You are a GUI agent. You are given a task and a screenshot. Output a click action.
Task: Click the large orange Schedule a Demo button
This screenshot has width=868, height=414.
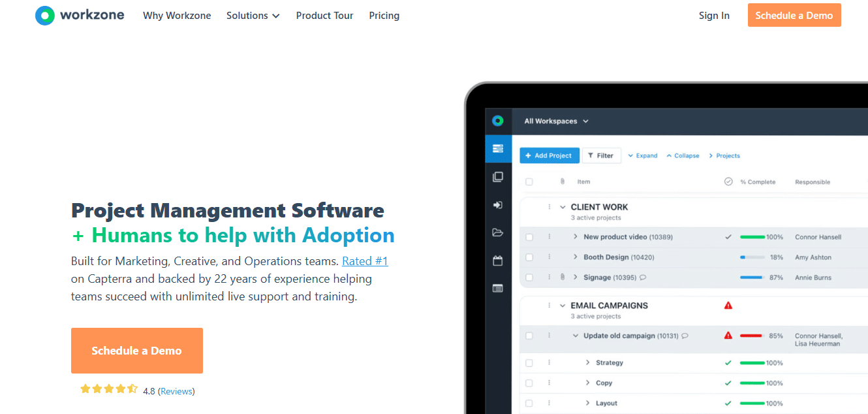coord(137,351)
